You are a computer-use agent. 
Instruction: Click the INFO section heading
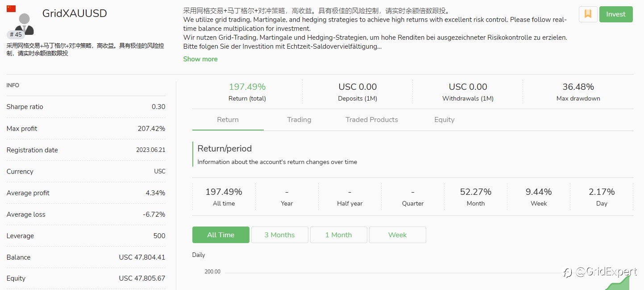13,85
